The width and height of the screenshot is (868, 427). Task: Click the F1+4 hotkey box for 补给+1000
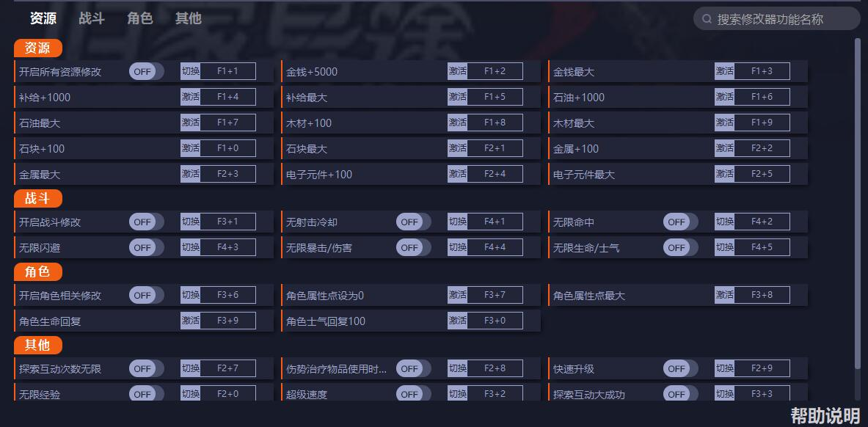[227, 97]
